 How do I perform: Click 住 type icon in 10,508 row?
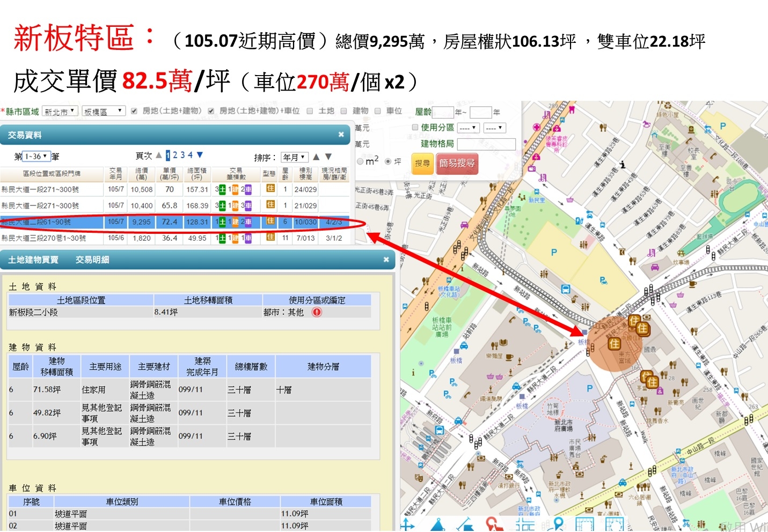[x=270, y=189]
